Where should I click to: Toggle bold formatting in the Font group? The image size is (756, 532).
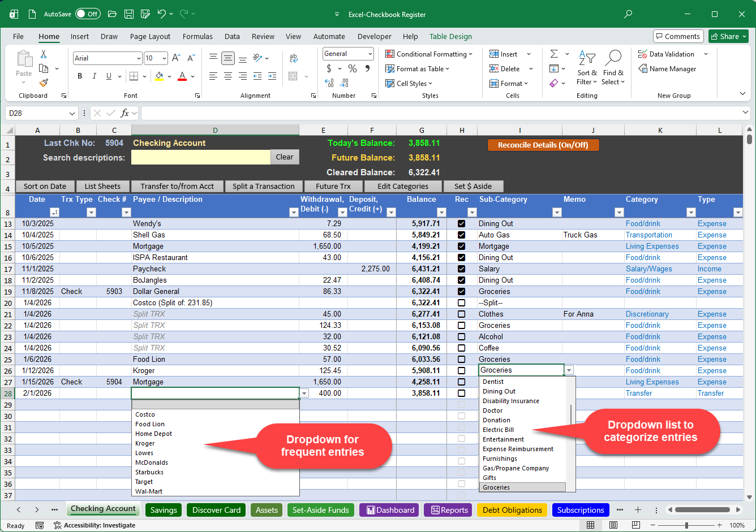point(79,76)
